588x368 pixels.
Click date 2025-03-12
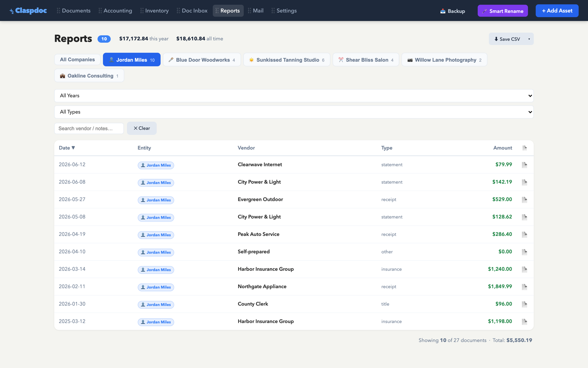pyautogui.click(x=72, y=321)
